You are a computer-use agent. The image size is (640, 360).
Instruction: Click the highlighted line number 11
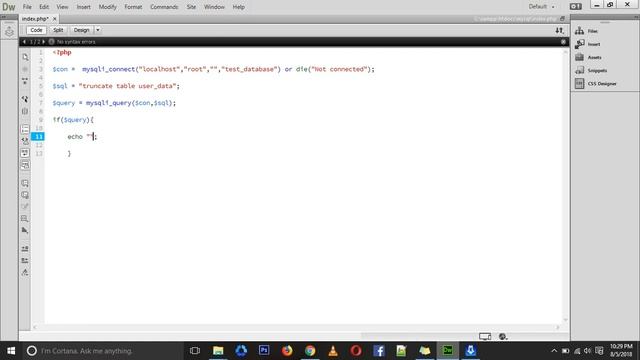[38, 137]
